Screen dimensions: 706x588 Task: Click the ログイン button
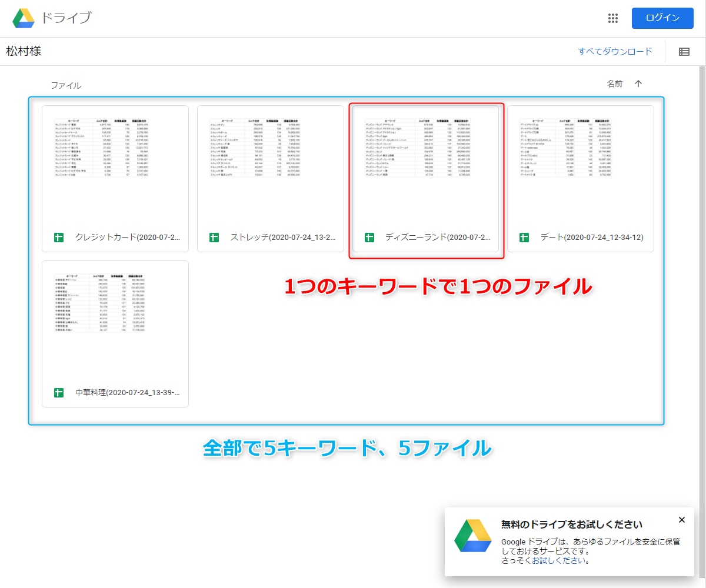[662, 18]
